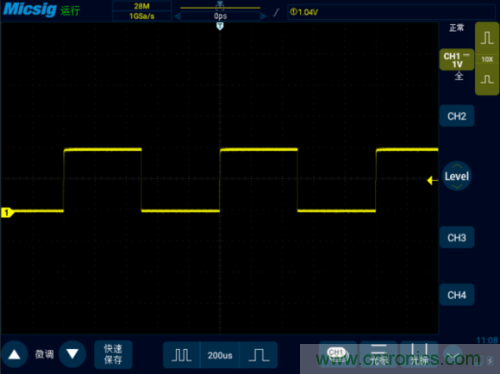This screenshot has height=374, width=500.
Task: Toggle channel CH2 on
Action: click(x=457, y=116)
